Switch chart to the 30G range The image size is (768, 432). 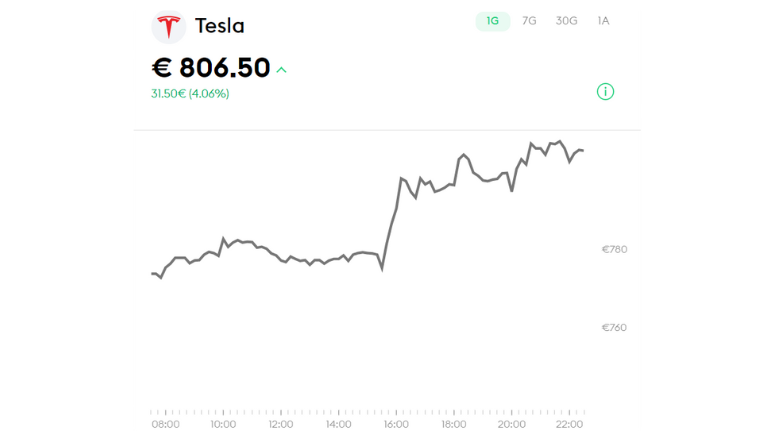tap(566, 21)
